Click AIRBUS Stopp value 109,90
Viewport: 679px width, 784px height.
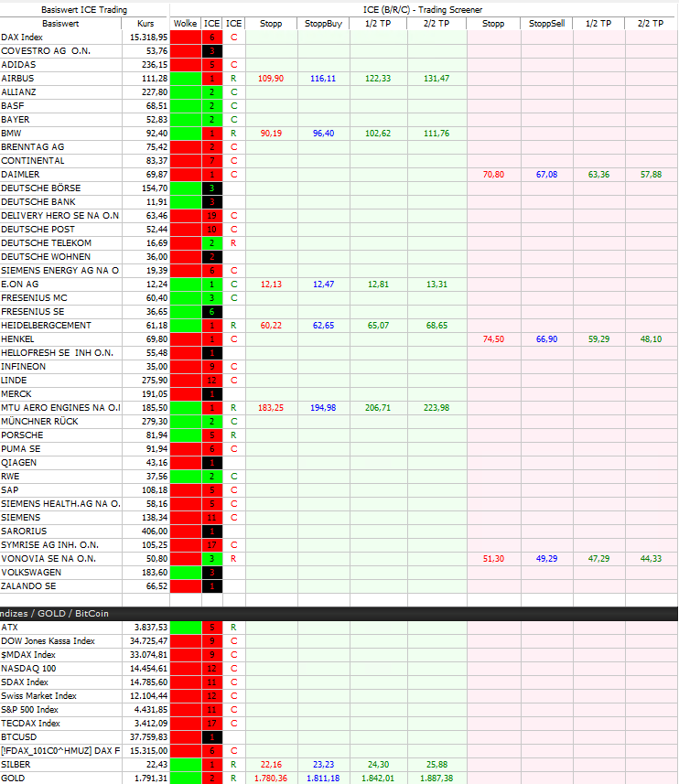pos(271,79)
